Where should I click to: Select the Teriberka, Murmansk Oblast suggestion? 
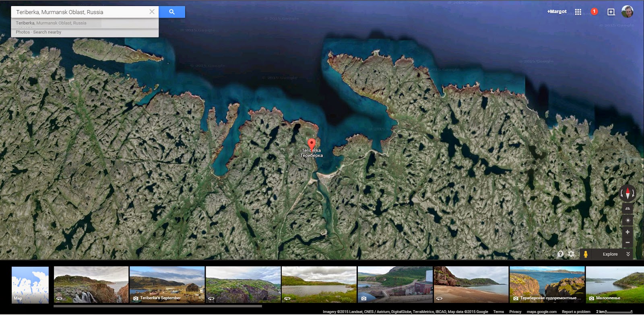point(85,23)
